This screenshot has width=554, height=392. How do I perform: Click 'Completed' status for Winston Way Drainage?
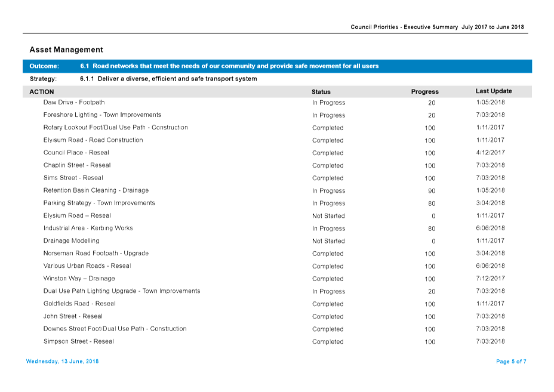click(x=328, y=279)
